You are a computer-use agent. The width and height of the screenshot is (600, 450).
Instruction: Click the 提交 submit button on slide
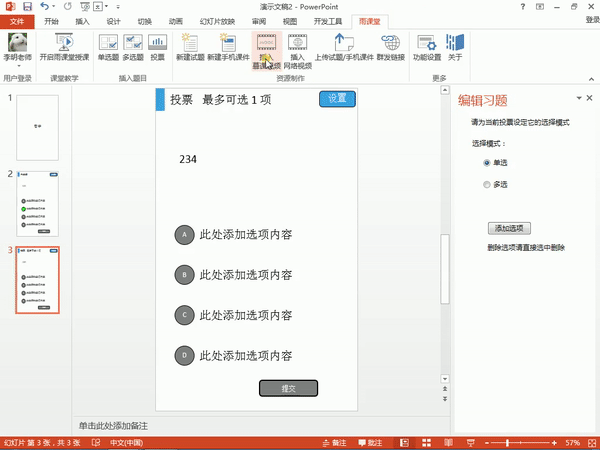point(288,388)
